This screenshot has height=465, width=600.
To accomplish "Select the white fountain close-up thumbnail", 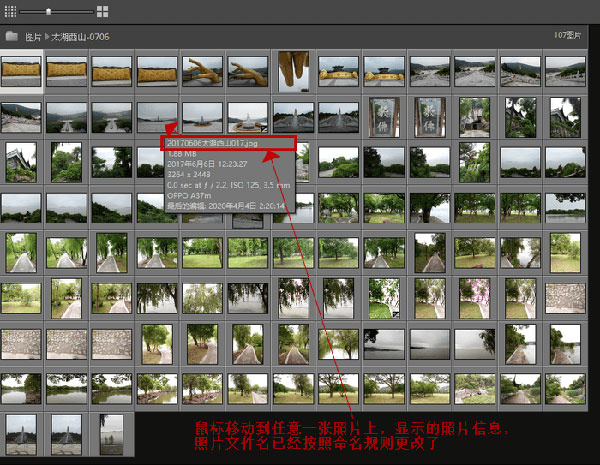I will (x=248, y=117).
